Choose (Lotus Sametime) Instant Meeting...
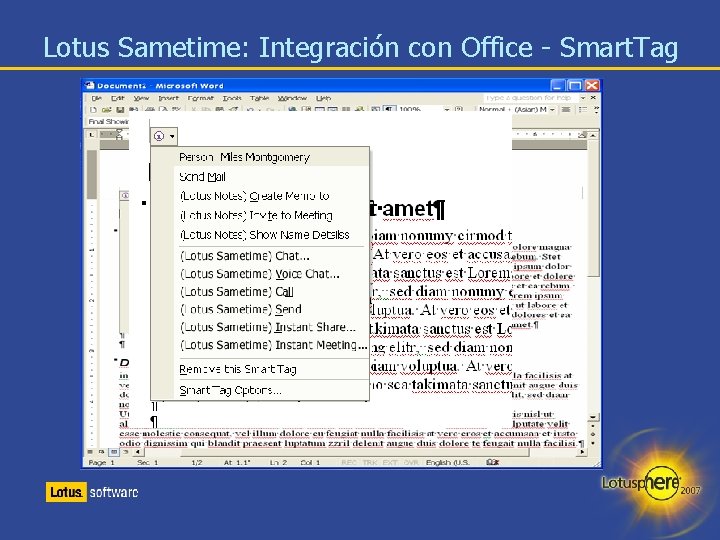Screen dimensions: 720x540 260,345
